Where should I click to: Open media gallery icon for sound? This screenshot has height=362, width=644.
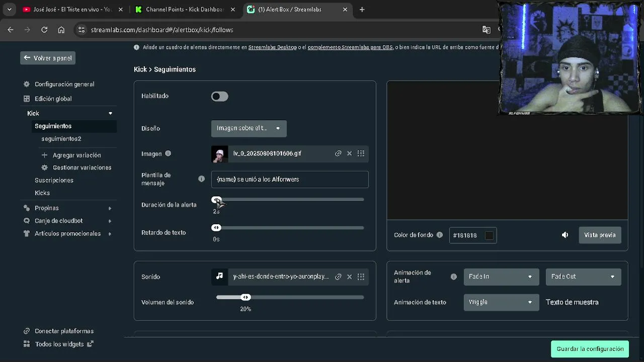tap(361, 277)
